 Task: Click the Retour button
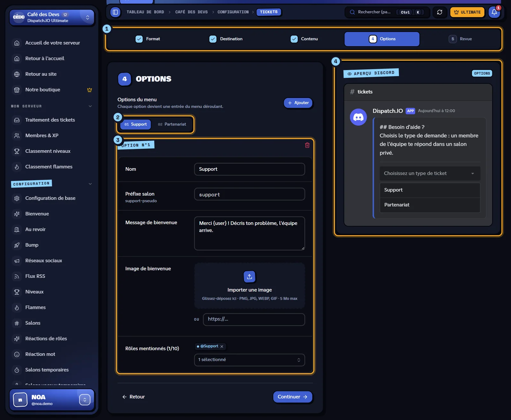click(x=133, y=397)
